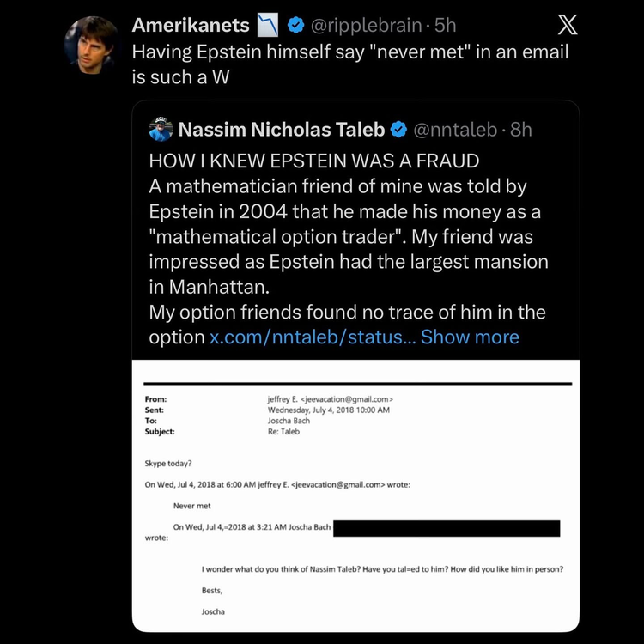Click Nassim Nicholas Taleb display name
The width and height of the screenshot is (644, 644).
[282, 130]
